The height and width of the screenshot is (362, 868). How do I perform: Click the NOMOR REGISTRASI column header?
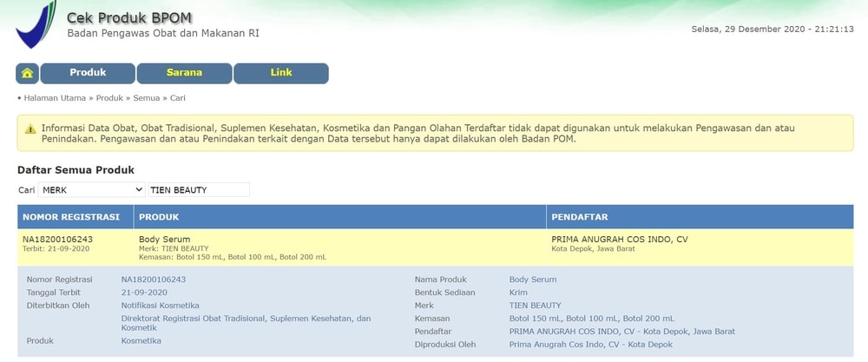point(76,217)
